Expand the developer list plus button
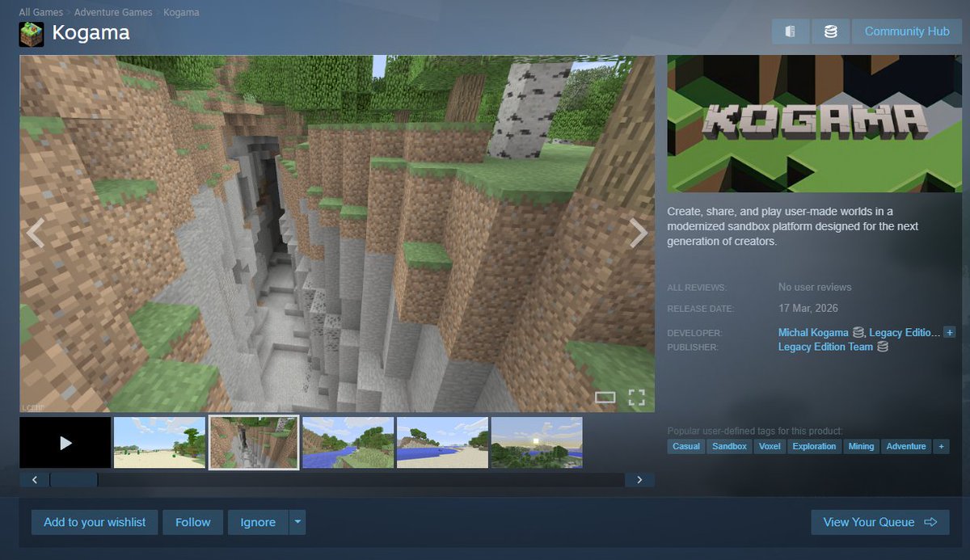The image size is (970, 560). pos(950,333)
